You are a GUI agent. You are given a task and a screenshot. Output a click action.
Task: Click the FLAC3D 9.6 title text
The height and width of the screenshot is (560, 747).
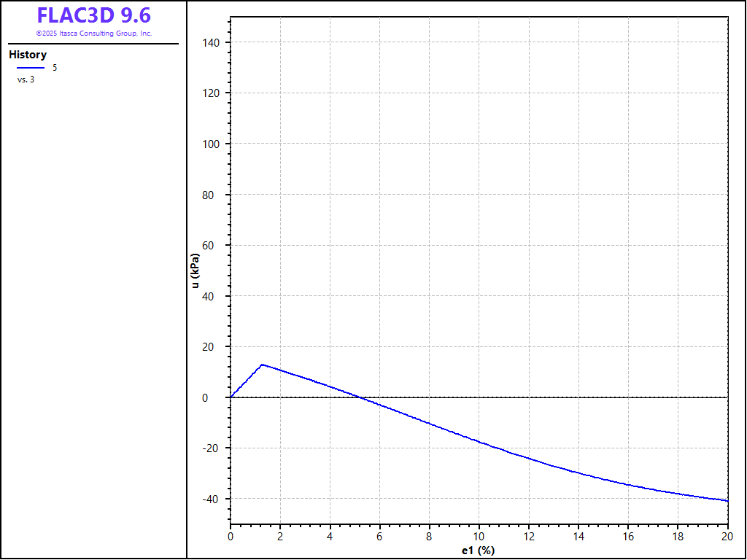coord(93,15)
